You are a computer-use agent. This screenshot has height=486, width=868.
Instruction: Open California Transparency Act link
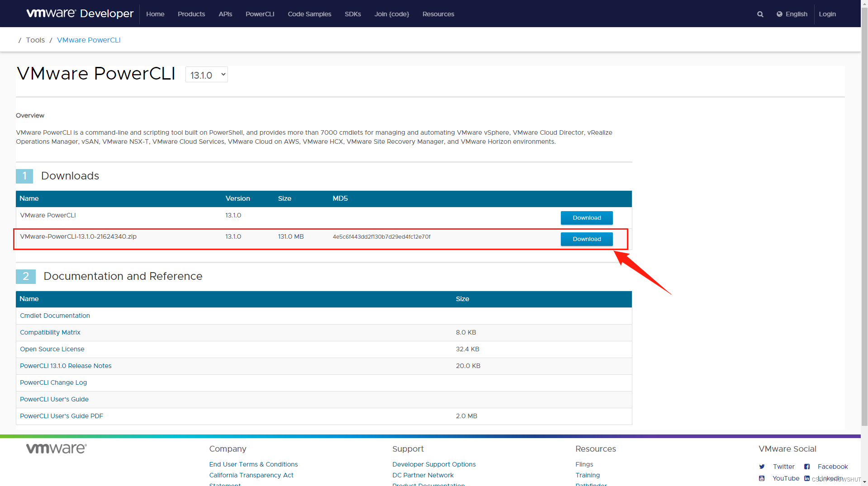coord(251,475)
